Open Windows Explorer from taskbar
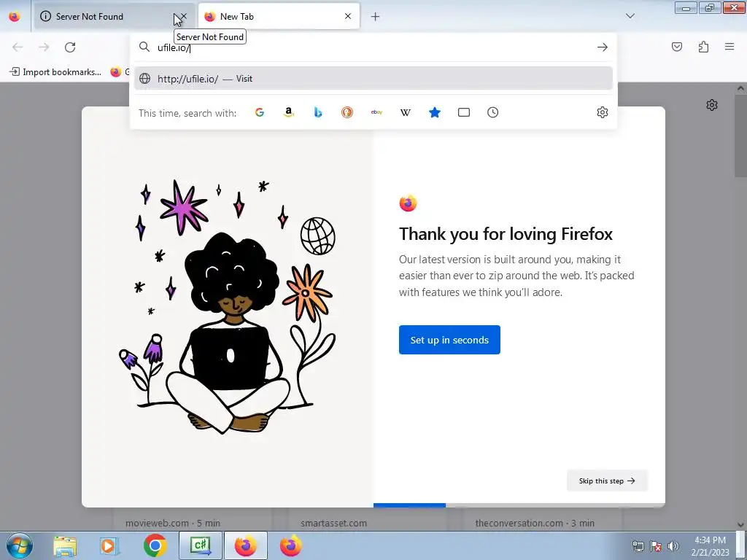Viewport: 747px width, 560px height. pos(65,545)
